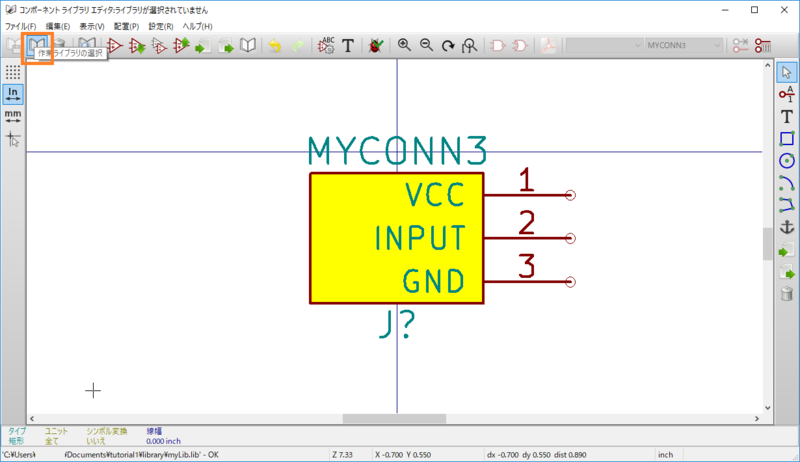The image size is (800, 462).
Task: Export current drawing on right toolbar
Action: 786,272
